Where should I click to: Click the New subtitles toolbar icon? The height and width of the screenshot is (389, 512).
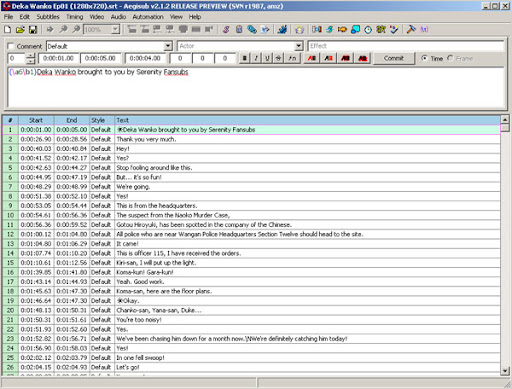tap(7, 30)
